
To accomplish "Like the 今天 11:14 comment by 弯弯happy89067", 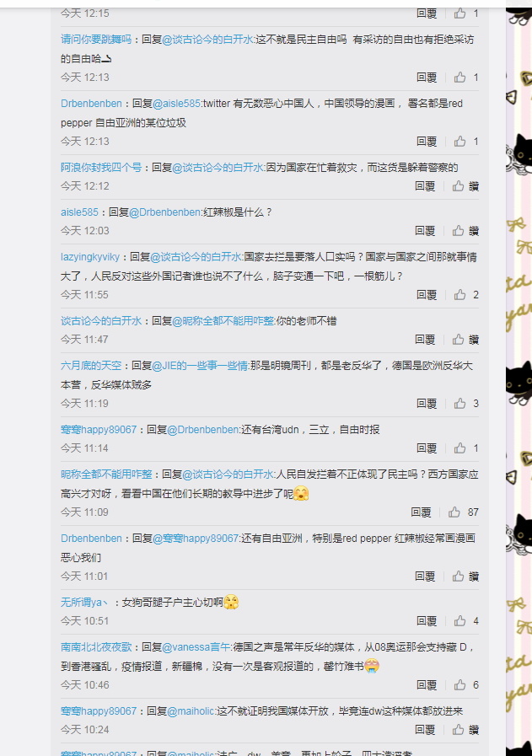I will pos(459,448).
